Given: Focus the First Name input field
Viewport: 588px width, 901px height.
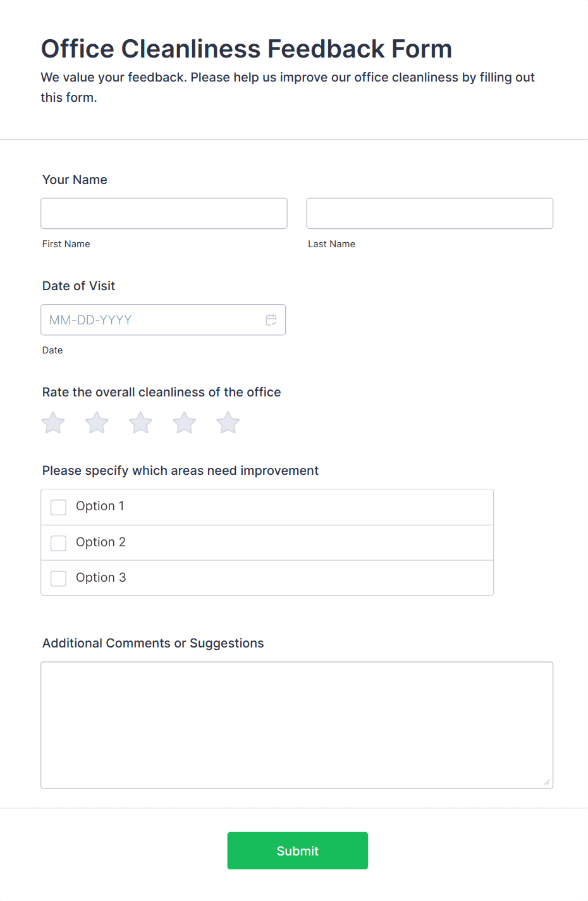Looking at the screenshot, I should (164, 213).
